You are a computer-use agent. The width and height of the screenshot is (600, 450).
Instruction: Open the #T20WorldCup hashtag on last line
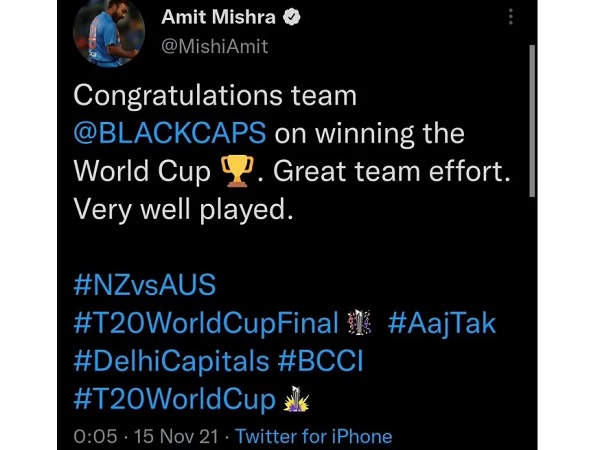click(x=174, y=399)
